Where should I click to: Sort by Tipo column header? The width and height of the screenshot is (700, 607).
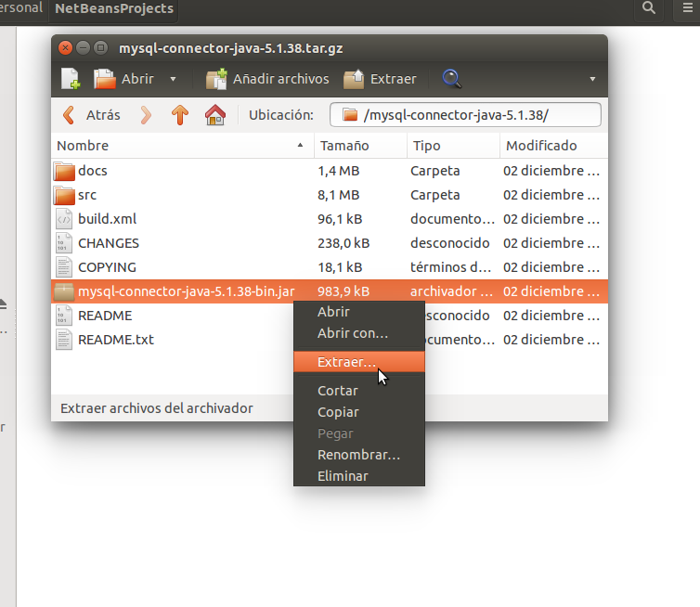[x=453, y=146]
